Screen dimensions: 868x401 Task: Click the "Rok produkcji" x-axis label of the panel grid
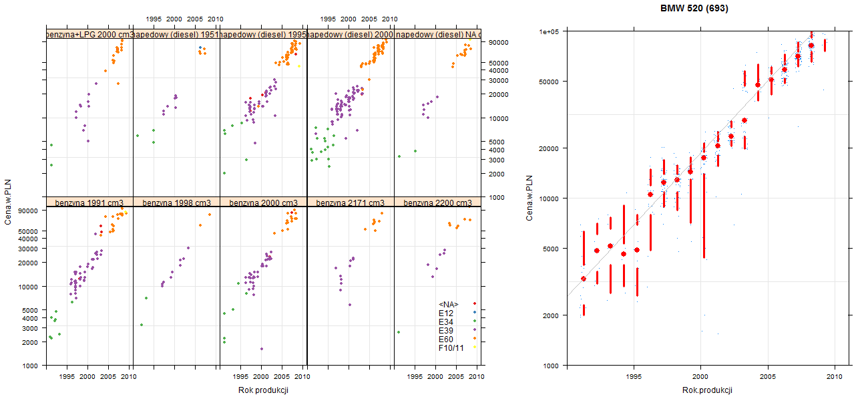(x=263, y=390)
